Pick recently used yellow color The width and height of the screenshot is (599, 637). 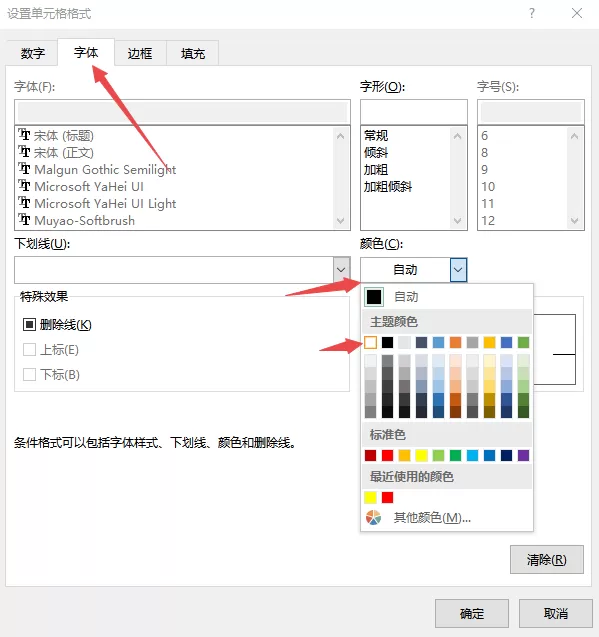[x=371, y=497]
